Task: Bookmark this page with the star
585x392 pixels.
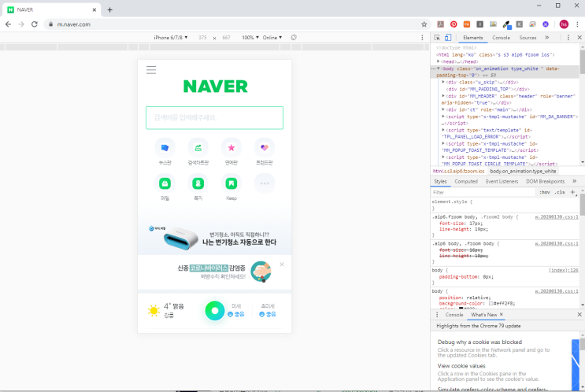Action: pyautogui.click(x=424, y=24)
